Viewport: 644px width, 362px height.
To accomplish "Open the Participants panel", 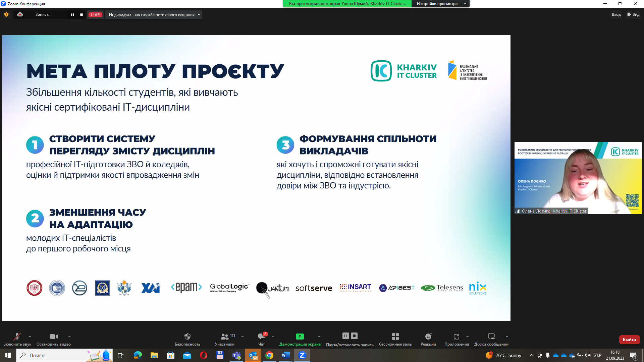I will coord(225,337).
